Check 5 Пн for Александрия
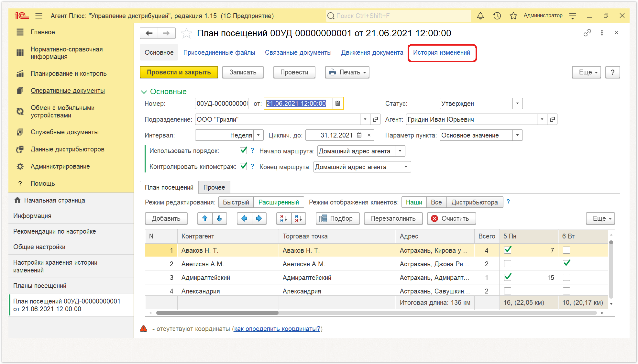 [508, 291]
